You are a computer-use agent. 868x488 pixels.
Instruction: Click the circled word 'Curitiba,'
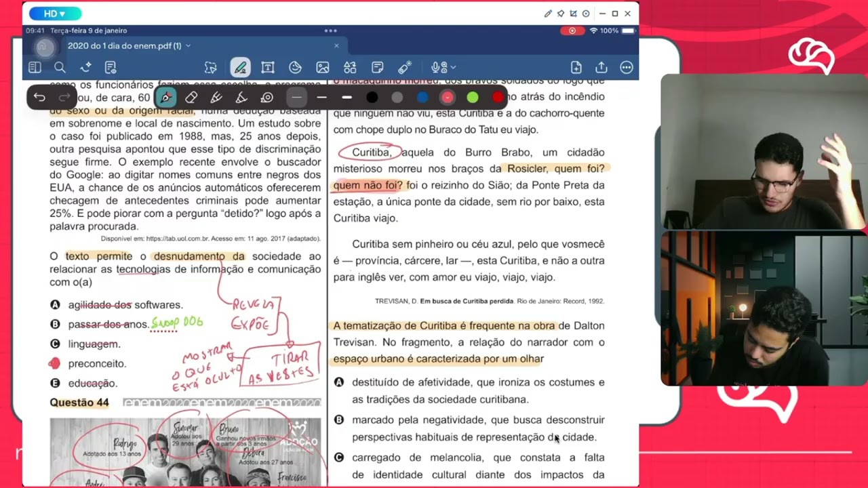(371, 152)
